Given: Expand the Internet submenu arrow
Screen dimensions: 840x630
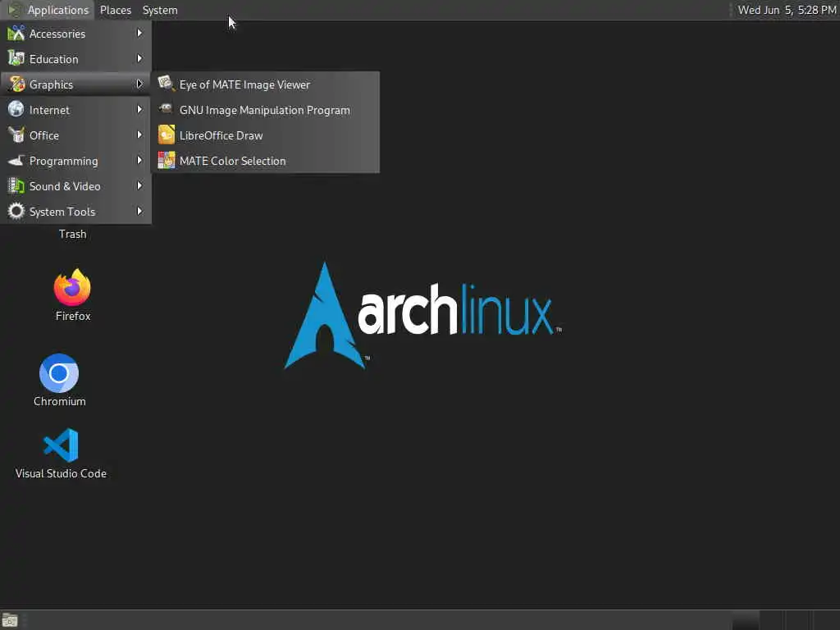Looking at the screenshot, I should pos(139,109).
